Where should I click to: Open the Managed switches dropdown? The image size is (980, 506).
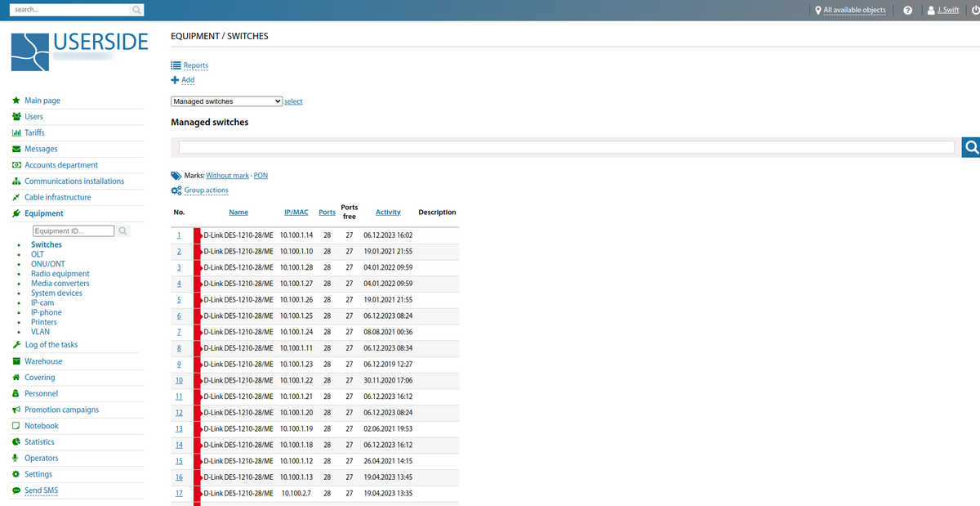tap(226, 101)
